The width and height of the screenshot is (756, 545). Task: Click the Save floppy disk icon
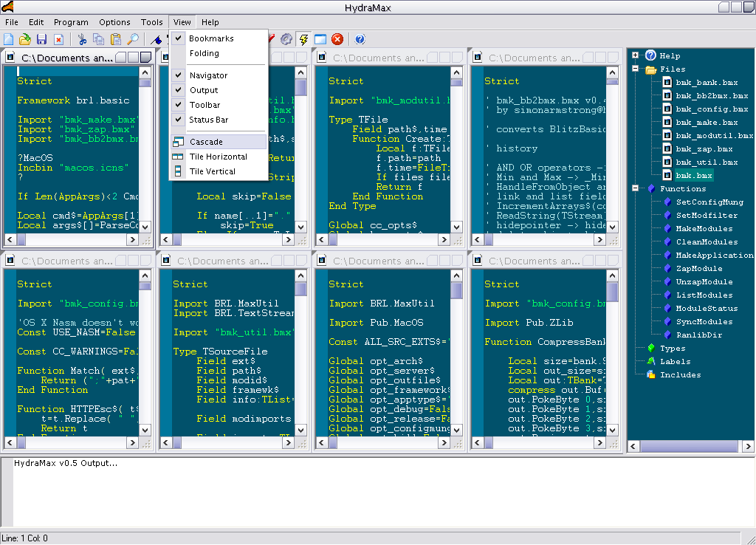point(41,39)
